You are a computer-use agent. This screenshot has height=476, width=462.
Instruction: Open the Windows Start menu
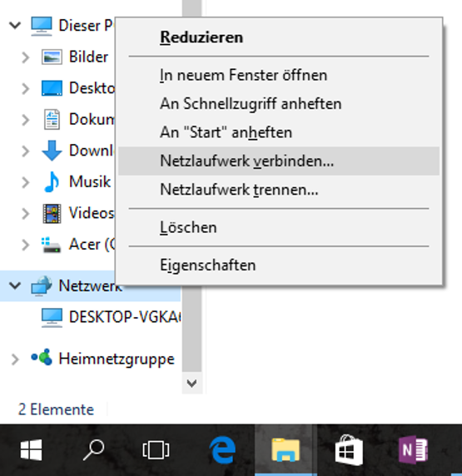pos(31,450)
